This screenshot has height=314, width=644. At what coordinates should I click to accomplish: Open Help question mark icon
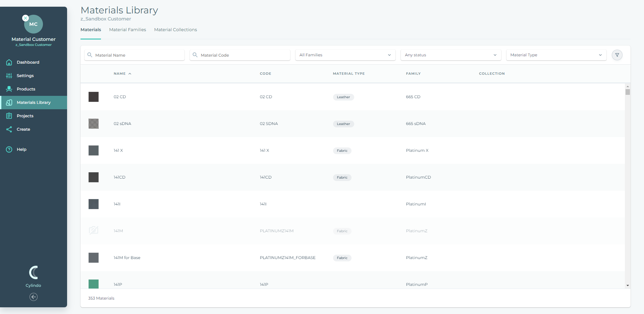(9, 149)
